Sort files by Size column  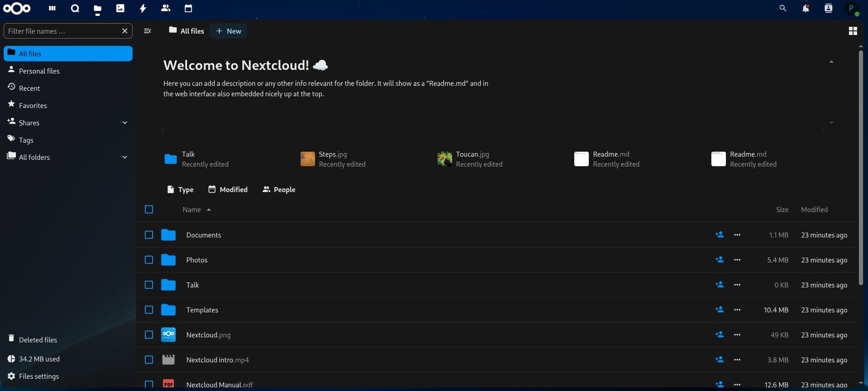pos(782,209)
